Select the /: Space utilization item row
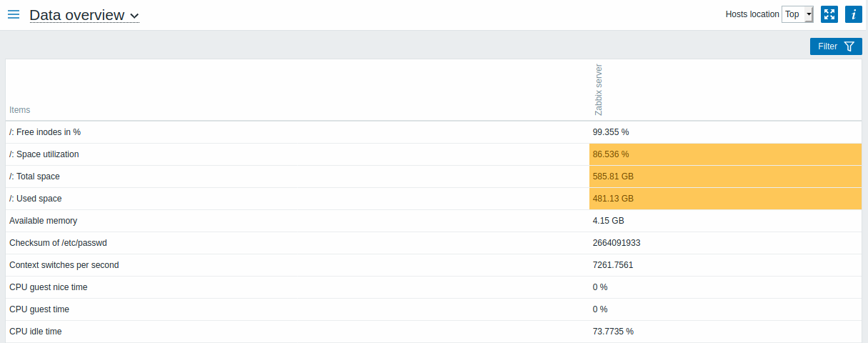The width and height of the screenshot is (868, 343). 434,154
